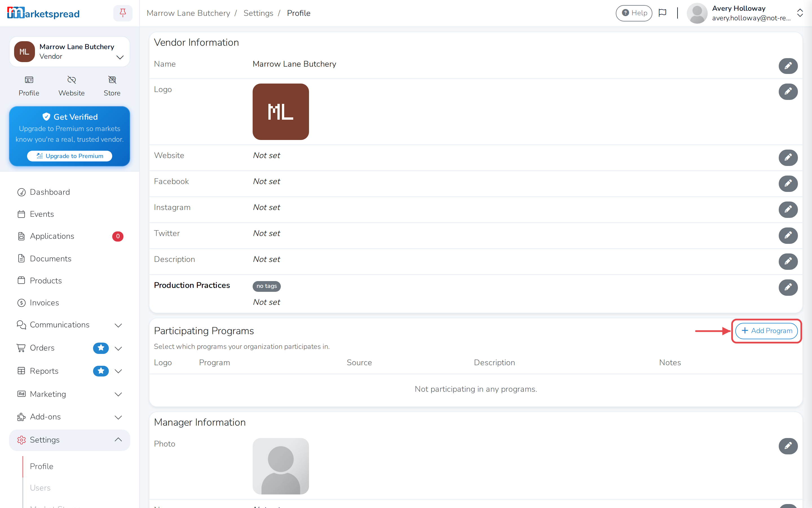This screenshot has width=812, height=508.
Task: Click the Orders premium star badge
Action: tap(101, 348)
